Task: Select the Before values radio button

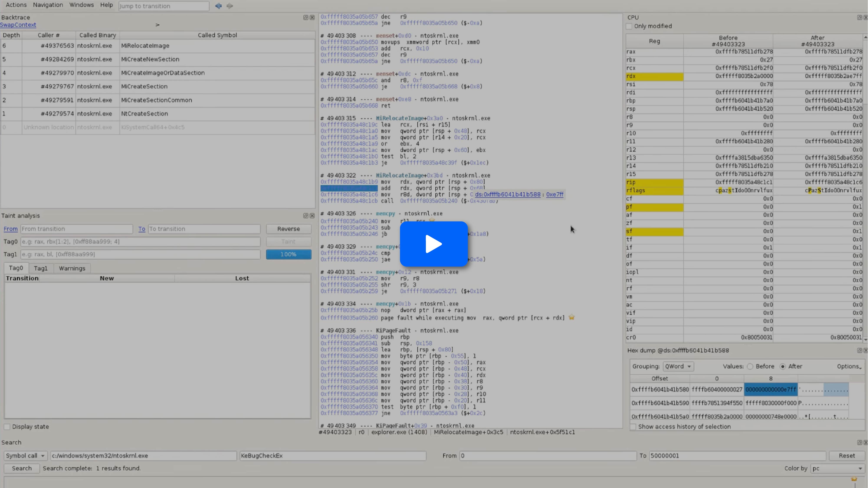Action: click(750, 366)
